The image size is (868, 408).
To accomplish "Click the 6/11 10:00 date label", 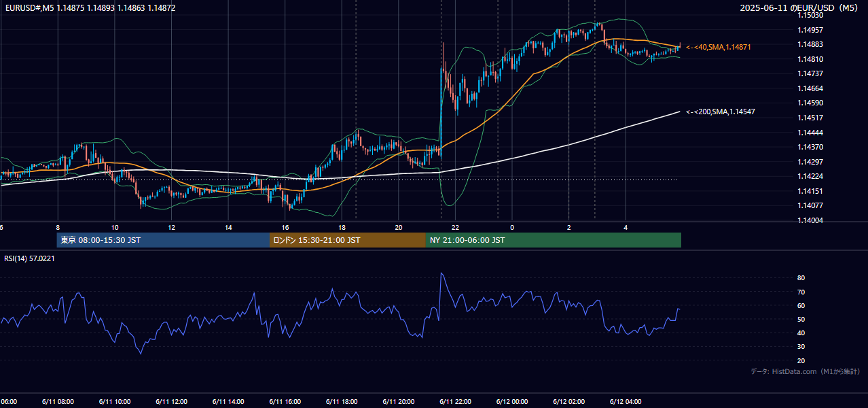I will click(x=114, y=402).
